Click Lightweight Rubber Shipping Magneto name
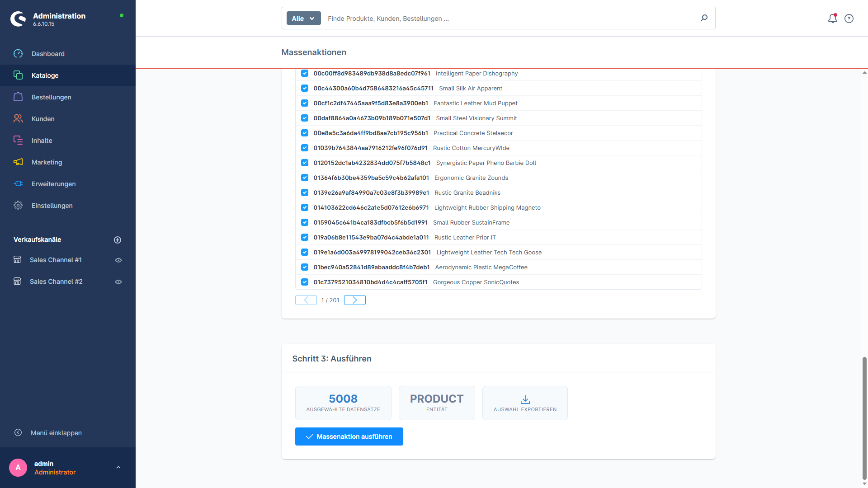The image size is (868, 488). coord(487,207)
